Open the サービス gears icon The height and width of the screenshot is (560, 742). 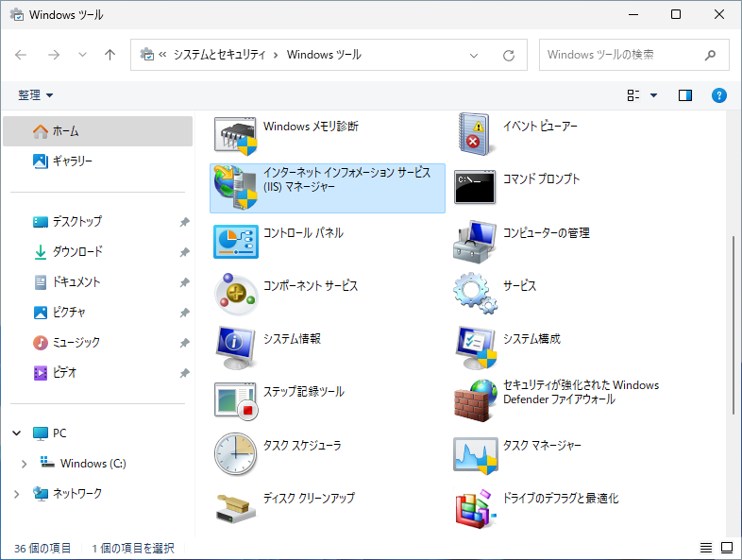coord(475,293)
